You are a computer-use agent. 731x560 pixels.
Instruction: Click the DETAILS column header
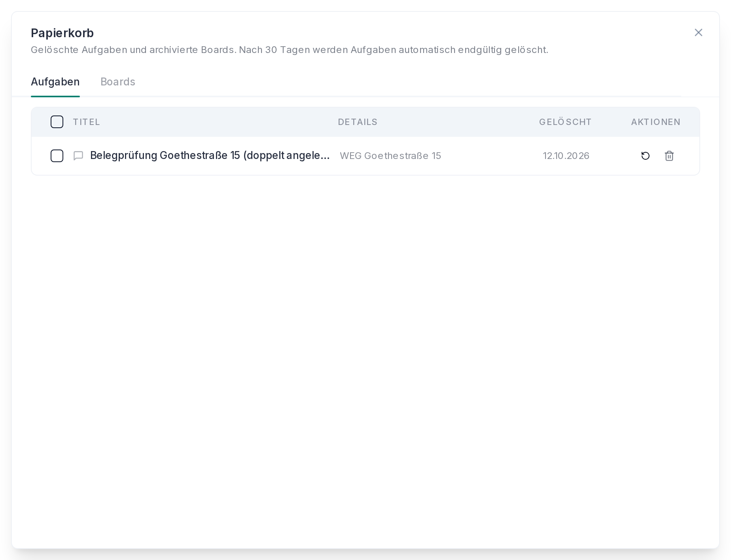pyautogui.click(x=358, y=122)
